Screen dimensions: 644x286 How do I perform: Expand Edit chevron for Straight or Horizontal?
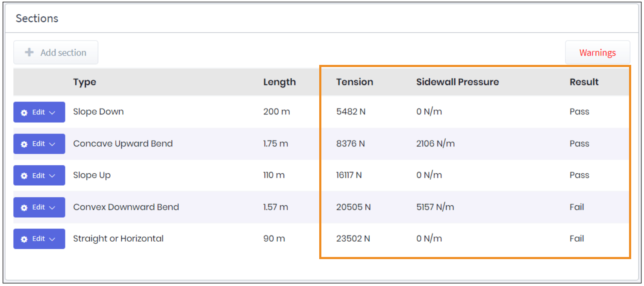pos(52,239)
